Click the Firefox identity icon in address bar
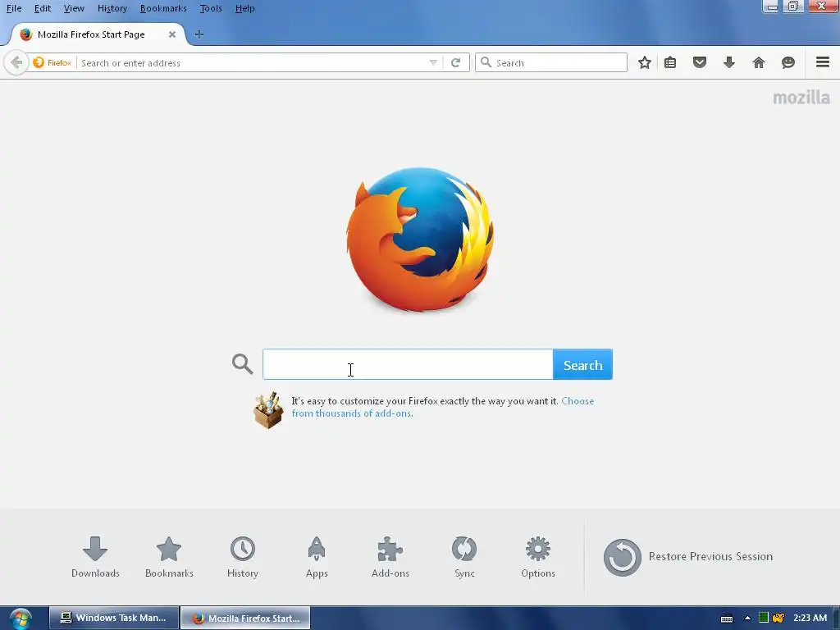Viewport: 840px width, 630px height. coord(52,62)
